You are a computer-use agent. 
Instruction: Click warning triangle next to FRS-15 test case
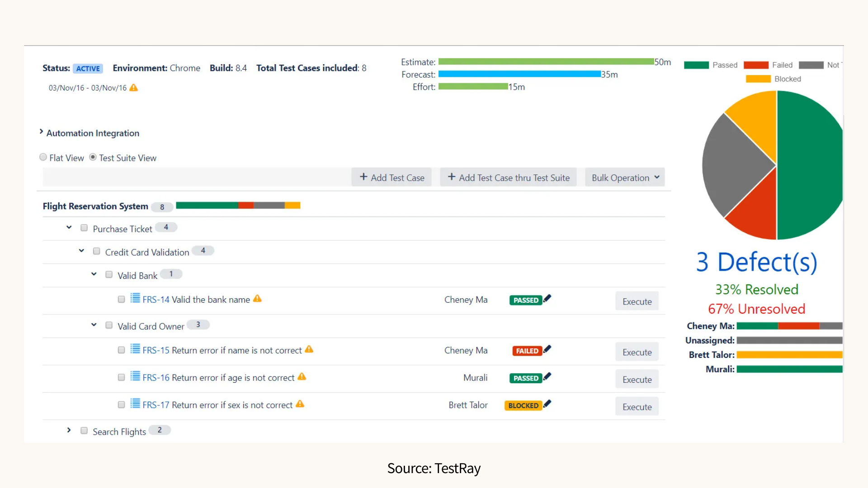click(x=309, y=349)
